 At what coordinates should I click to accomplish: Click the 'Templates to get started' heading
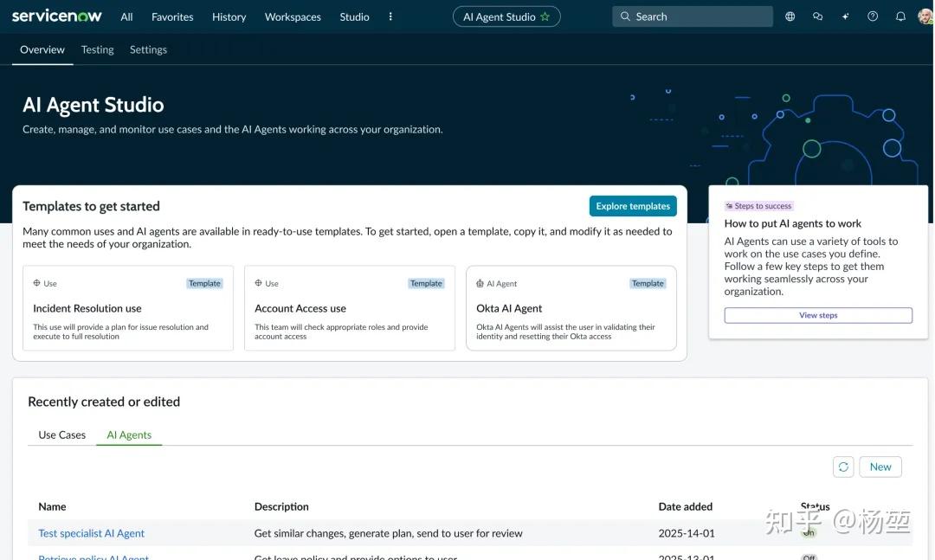(x=91, y=206)
